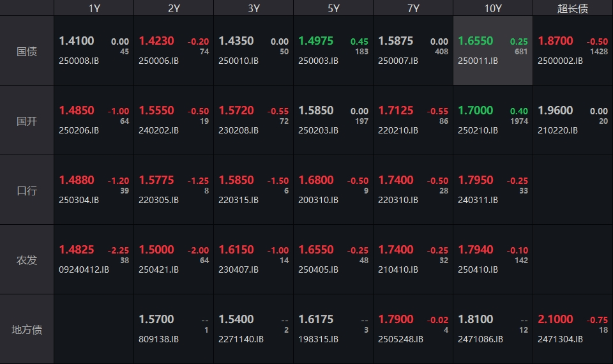The image size is (613, 364).
Task: Click the 农发 row label
Action: click(27, 260)
